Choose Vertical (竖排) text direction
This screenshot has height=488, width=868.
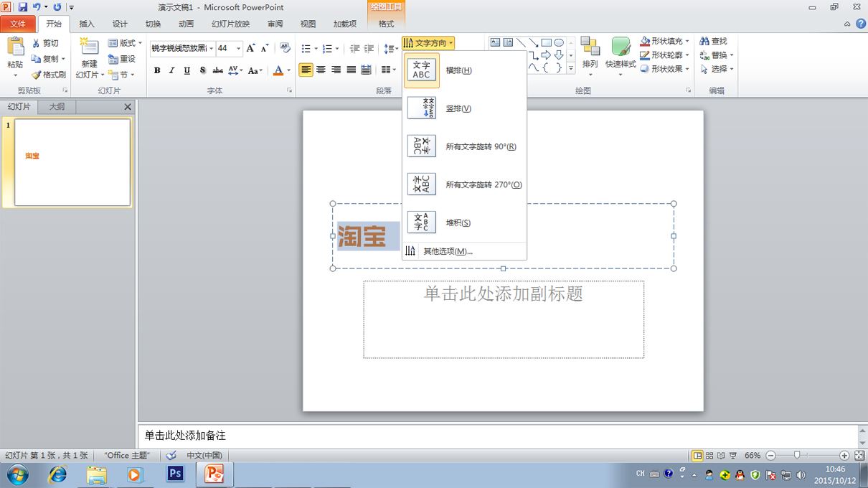click(465, 108)
